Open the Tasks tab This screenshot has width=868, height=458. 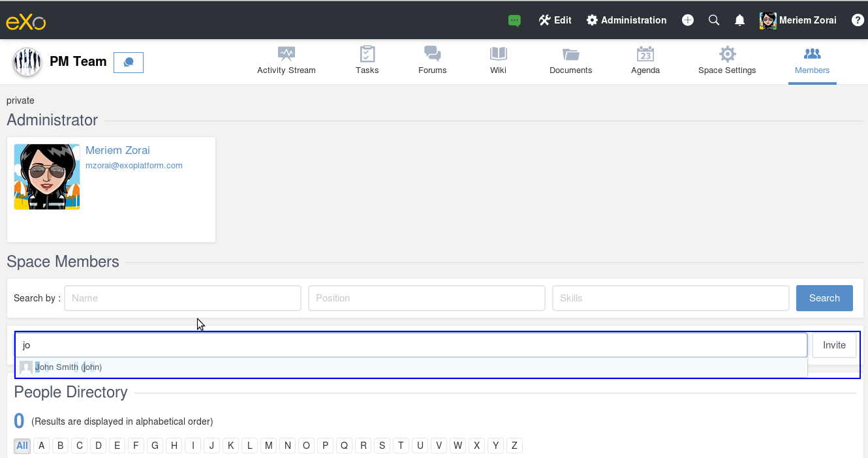(x=367, y=61)
